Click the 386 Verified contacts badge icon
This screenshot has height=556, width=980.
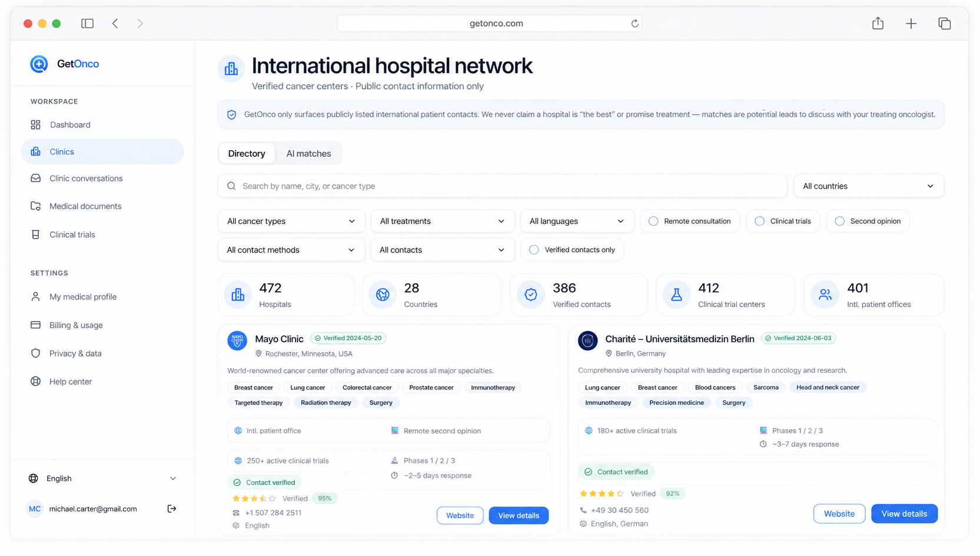point(531,294)
